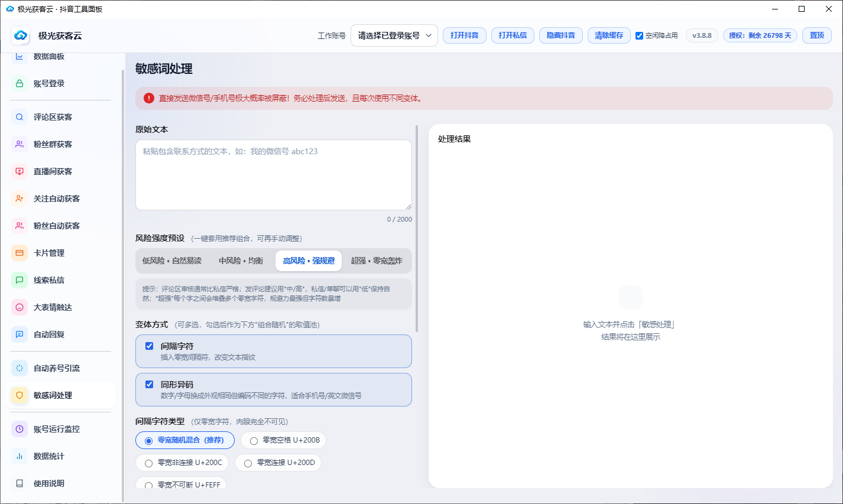Click the textarea resize handle corner
Screen dimensions: 843x504
pos(408,206)
